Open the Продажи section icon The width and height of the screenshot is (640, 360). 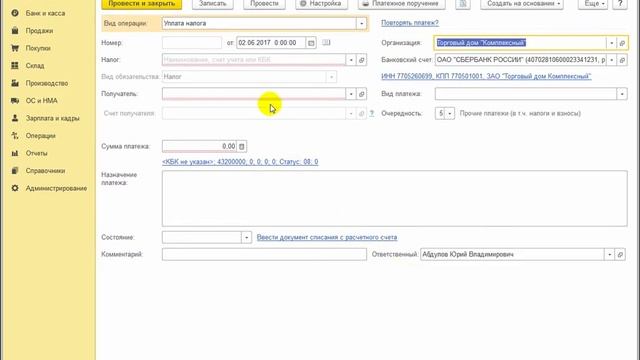pos(15,31)
